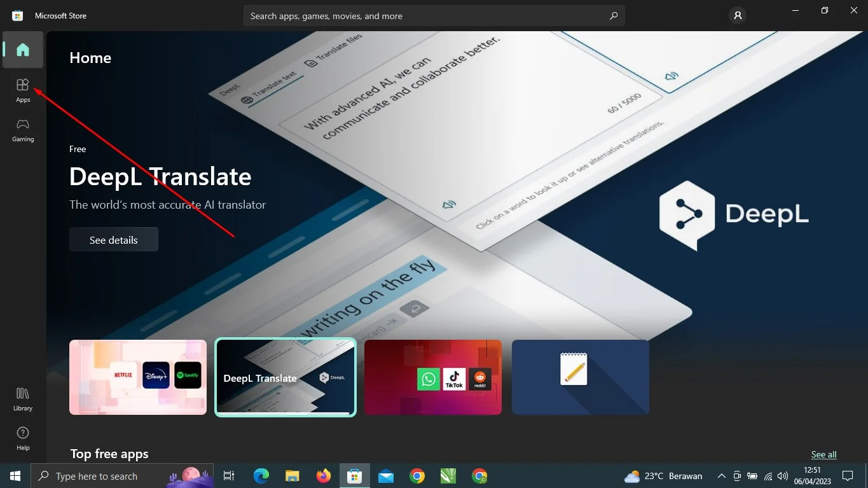Viewport: 868px width, 488px height.
Task: Open the Apps section in sidebar
Action: click(23, 90)
